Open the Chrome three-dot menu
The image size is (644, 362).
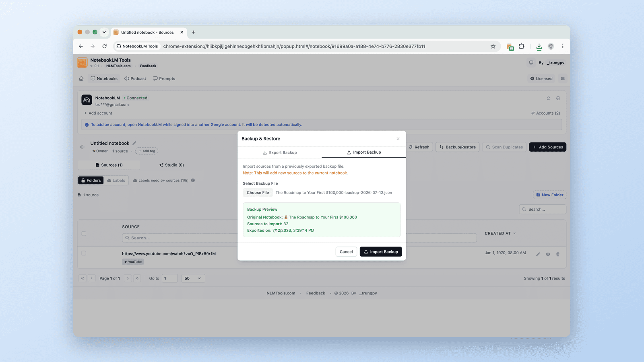pyautogui.click(x=563, y=46)
